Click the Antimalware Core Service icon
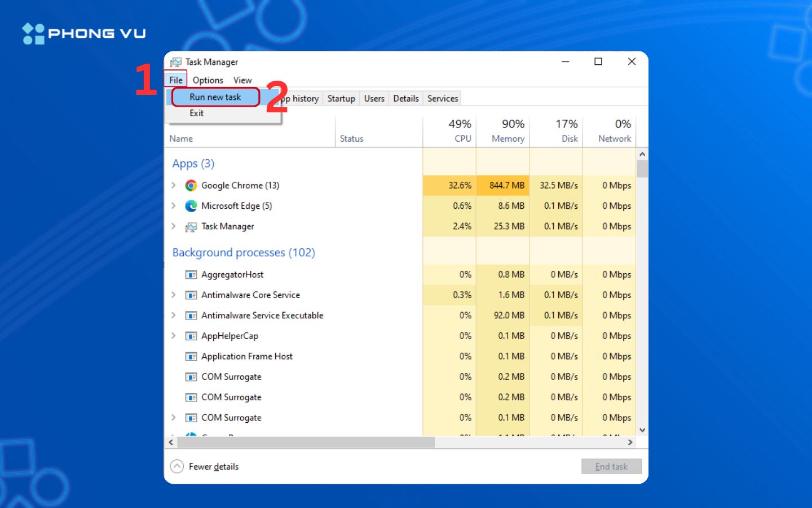 [x=191, y=295]
